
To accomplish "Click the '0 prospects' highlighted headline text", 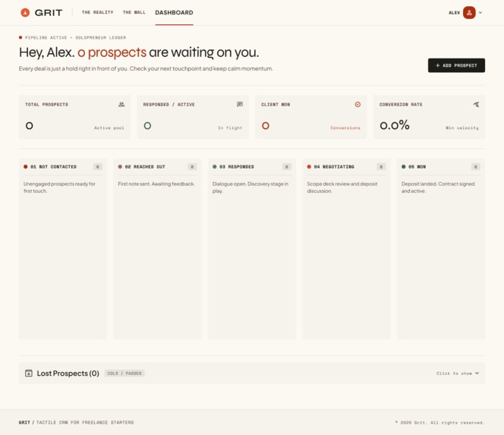I will pos(112,52).
